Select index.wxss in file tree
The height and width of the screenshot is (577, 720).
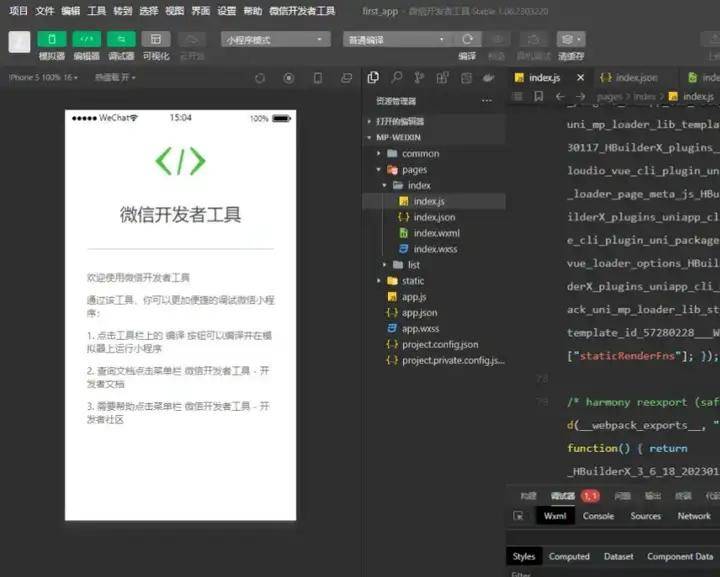[434, 249]
